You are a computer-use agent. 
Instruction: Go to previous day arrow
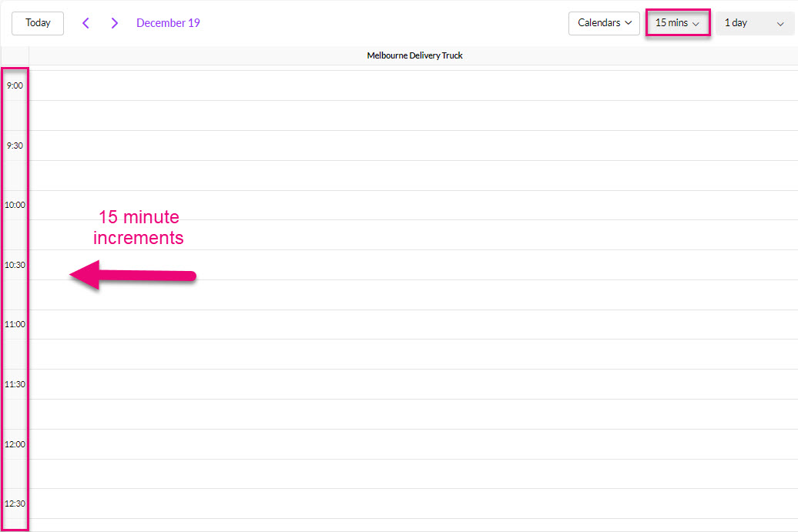[85, 23]
